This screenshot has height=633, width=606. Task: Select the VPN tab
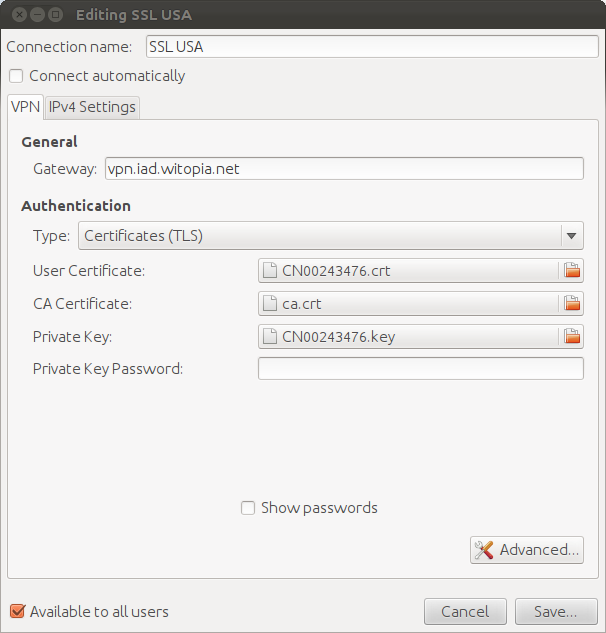25,107
